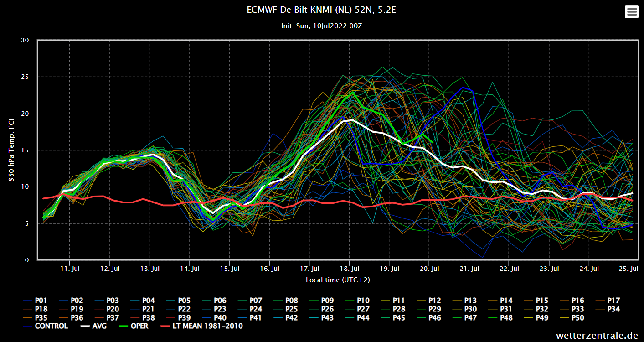Toggle the P47 legend entry
Image resolution: width=644 pixels, height=342 pixels.
coord(464,318)
